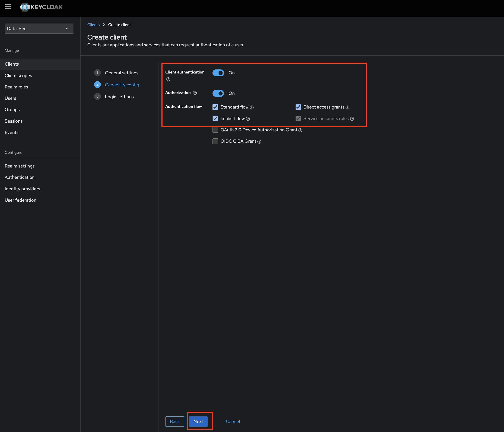Viewport: 504px width, 432px height.
Task: Cancel client creation
Action: point(233,421)
